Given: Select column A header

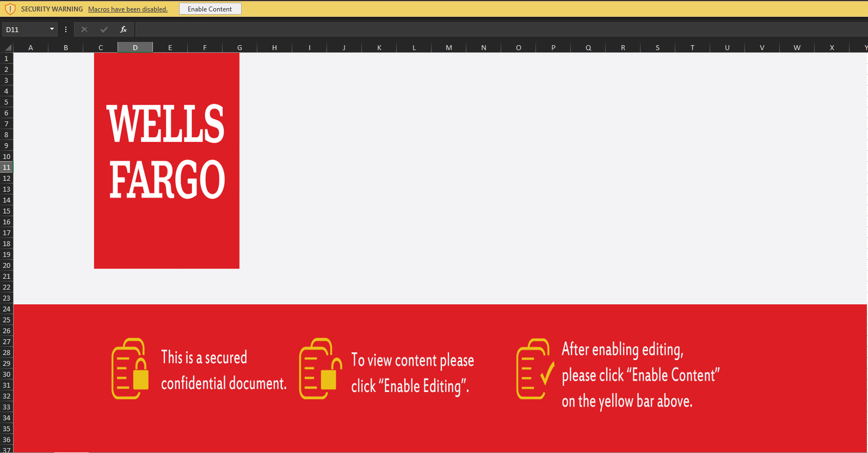Looking at the screenshot, I should 30,47.
